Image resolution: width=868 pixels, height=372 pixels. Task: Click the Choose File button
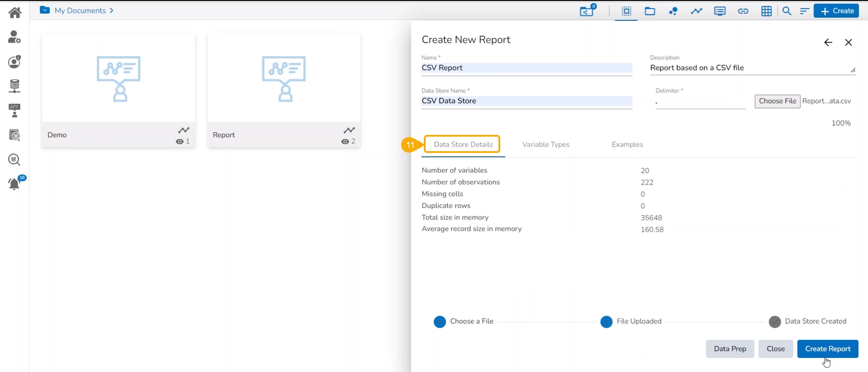click(x=778, y=101)
